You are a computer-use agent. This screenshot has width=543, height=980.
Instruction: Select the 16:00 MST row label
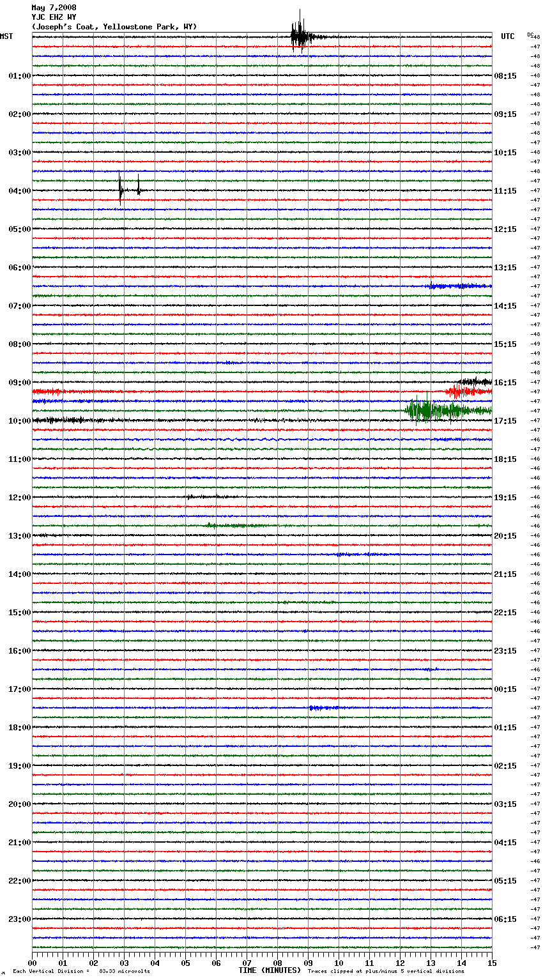[x=19, y=651]
